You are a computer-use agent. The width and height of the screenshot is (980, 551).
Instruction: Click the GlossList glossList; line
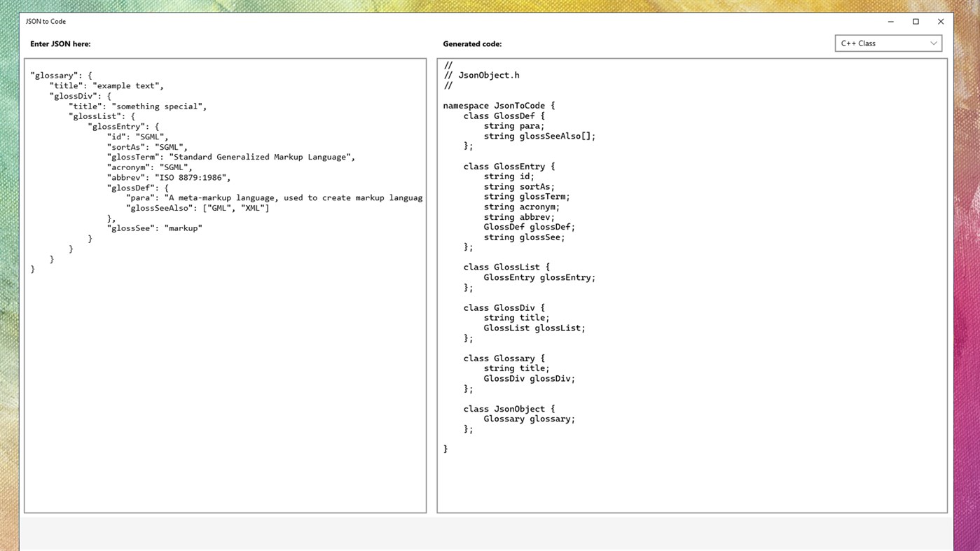[534, 328]
